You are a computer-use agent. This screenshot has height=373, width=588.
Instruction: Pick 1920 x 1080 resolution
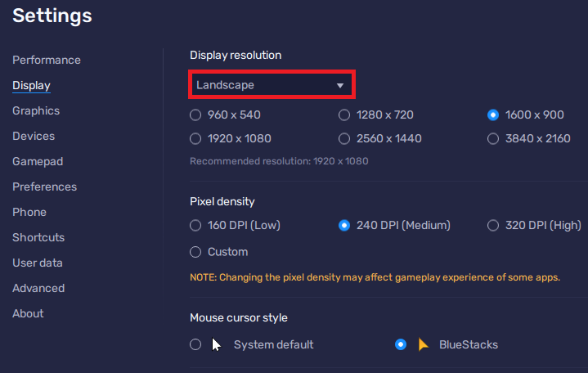coord(195,138)
